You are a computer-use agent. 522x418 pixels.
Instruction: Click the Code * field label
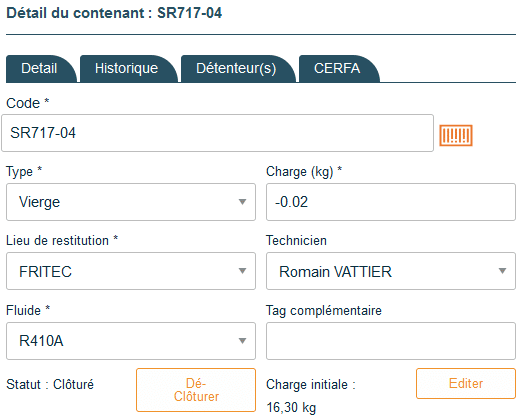(x=28, y=103)
